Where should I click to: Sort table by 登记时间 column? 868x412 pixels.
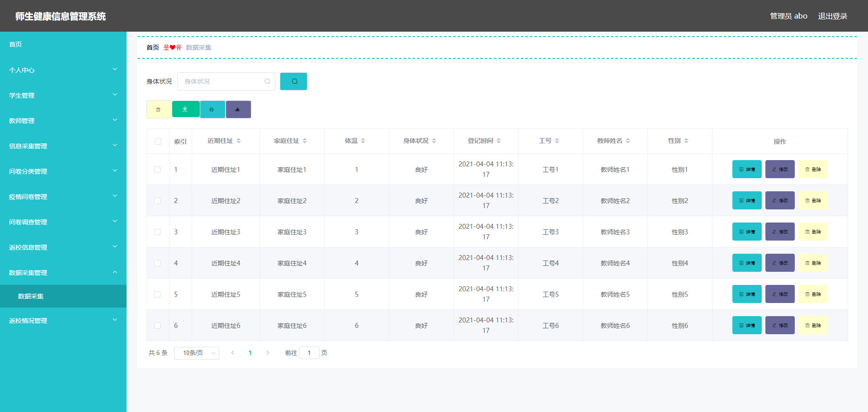coord(499,141)
